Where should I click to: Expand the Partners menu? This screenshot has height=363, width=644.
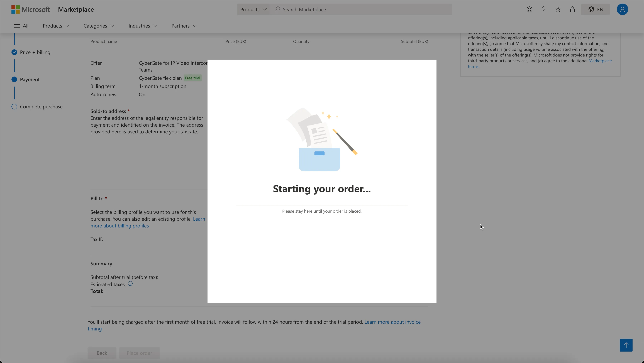pyautogui.click(x=184, y=26)
